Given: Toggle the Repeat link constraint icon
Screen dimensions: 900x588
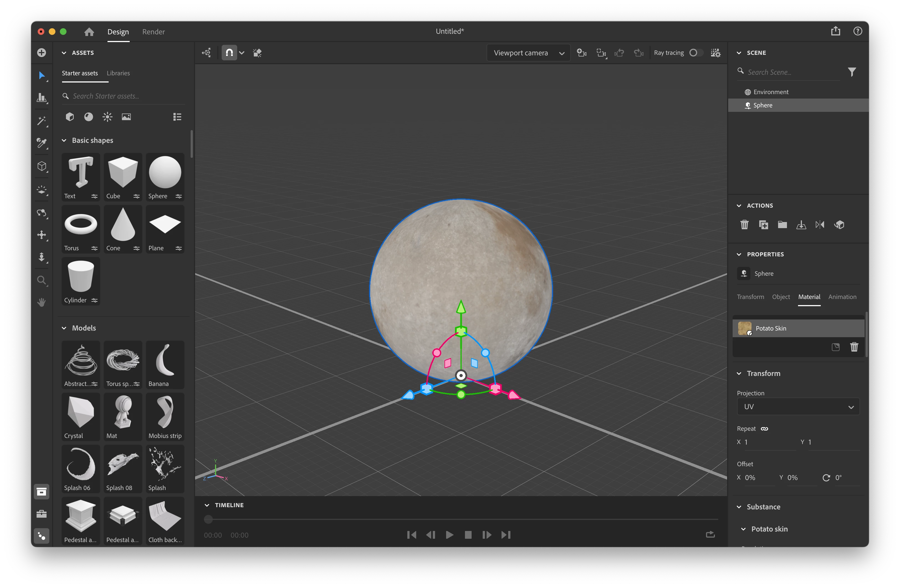Looking at the screenshot, I should click(x=764, y=429).
